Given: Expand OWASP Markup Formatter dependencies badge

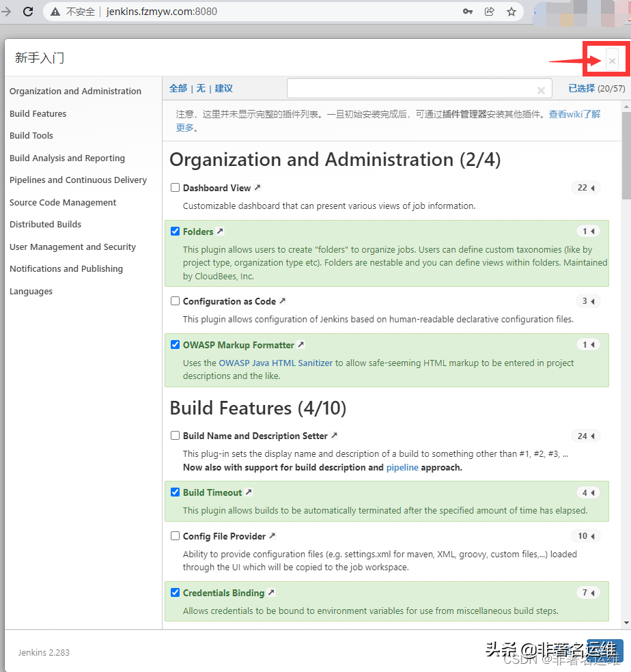Looking at the screenshot, I should pos(588,345).
